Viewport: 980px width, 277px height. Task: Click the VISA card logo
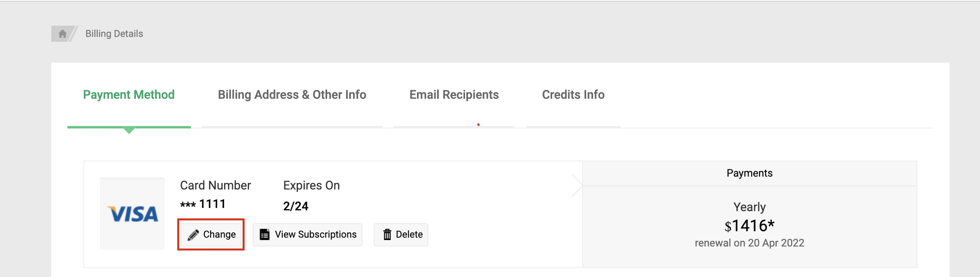coord(132,214)
